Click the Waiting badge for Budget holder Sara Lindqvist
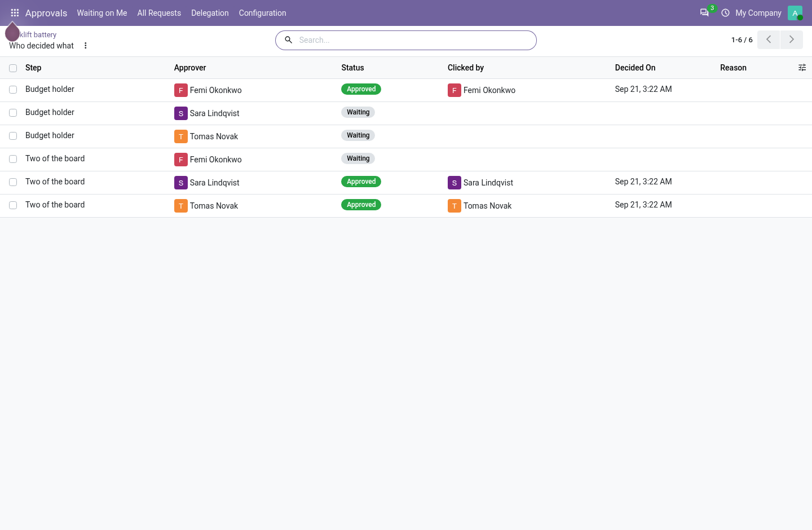This screenshot has height=530, width=812. tap(358, 112)
